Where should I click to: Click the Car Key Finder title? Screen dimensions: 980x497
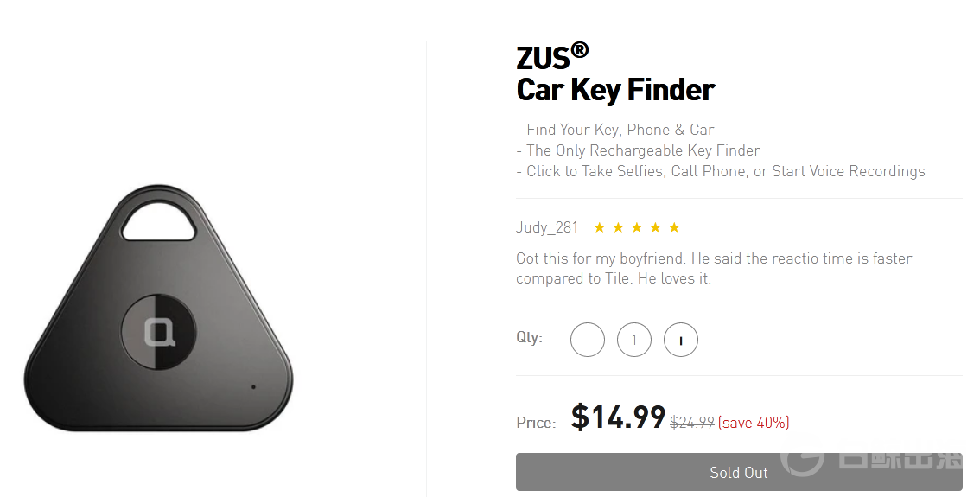pyautogui.click(x=615, y=90)
